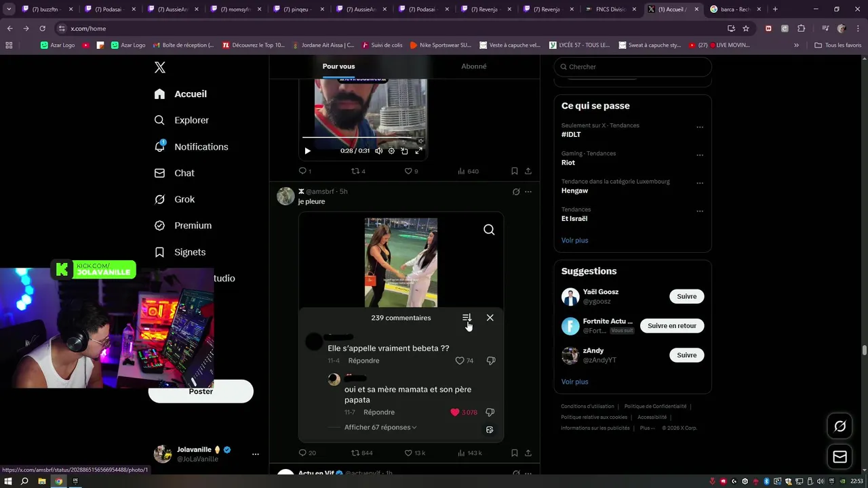Share the video post
This screenshot has width=868, height=488.
tap(528, 171)
